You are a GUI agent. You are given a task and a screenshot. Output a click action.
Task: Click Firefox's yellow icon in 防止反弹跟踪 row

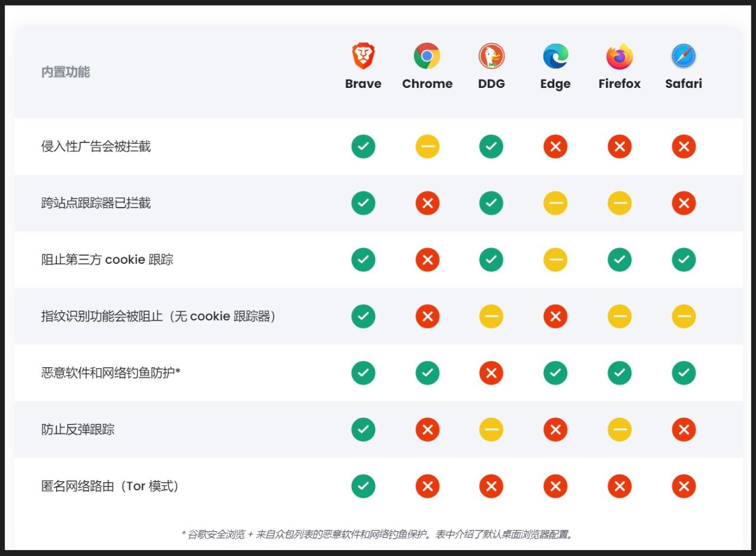pyautogui.click(x=620, y=430)
